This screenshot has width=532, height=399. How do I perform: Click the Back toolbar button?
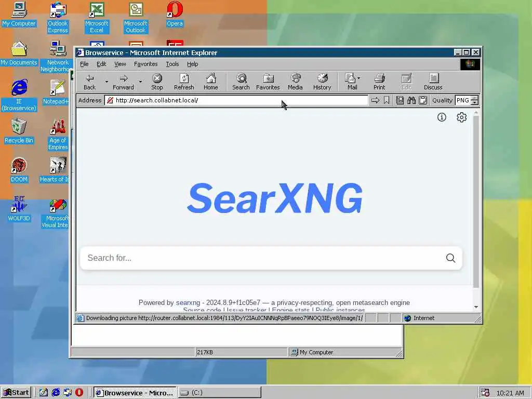point(89,82)
